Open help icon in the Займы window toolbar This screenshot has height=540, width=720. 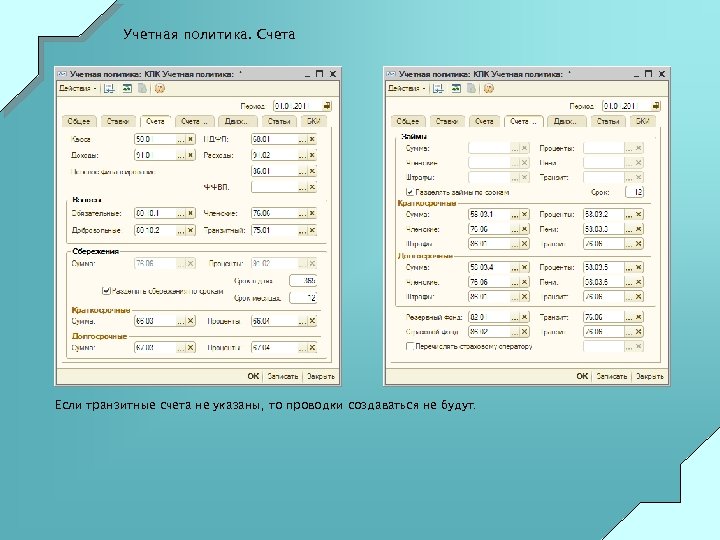coord(489,89)
